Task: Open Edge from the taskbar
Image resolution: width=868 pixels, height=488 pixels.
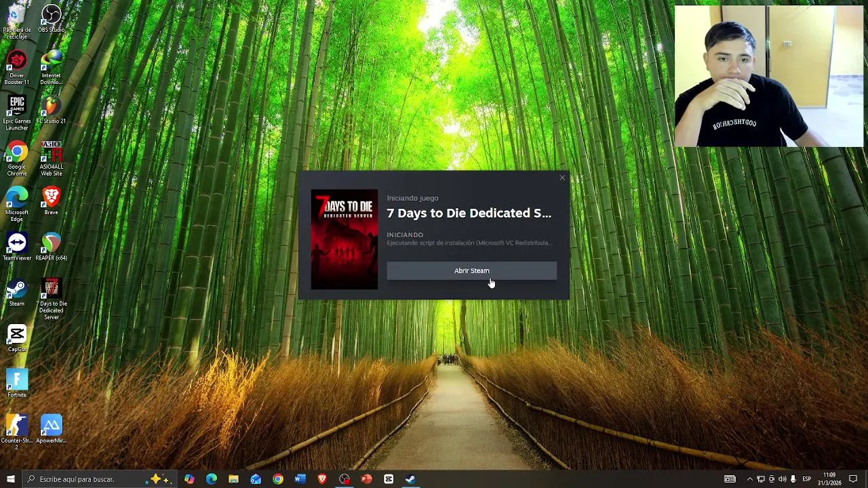Action: click(x=212, y=479)
